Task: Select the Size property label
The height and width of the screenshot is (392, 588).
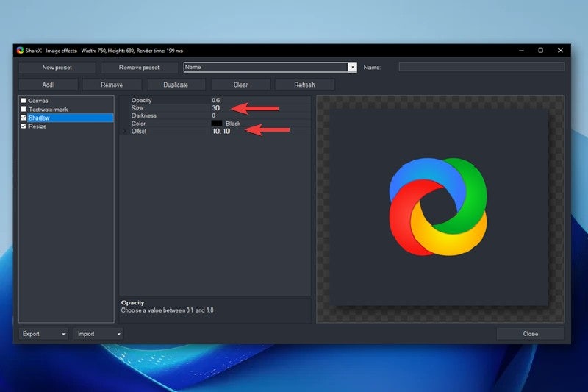Action: point(137,108)
